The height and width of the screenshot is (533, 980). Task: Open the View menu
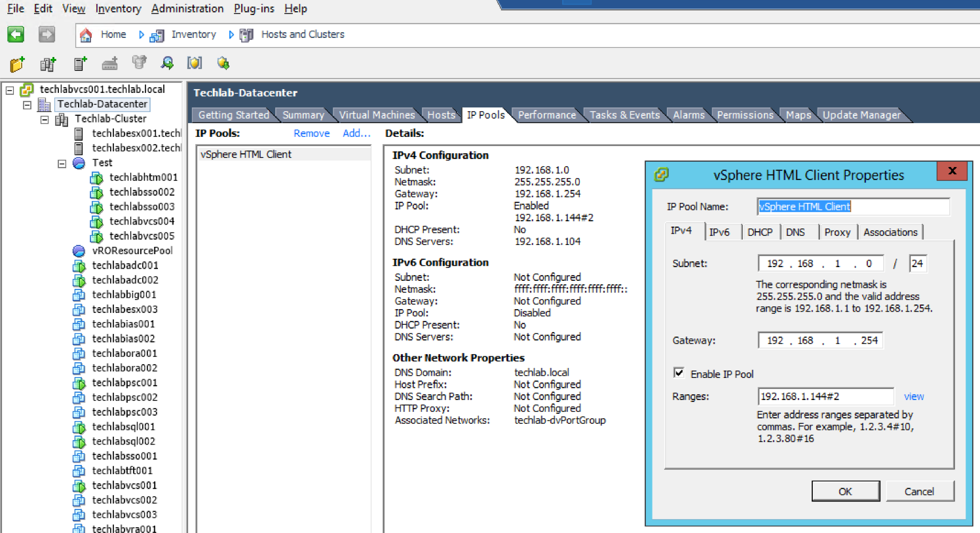[x=73, y=9]
